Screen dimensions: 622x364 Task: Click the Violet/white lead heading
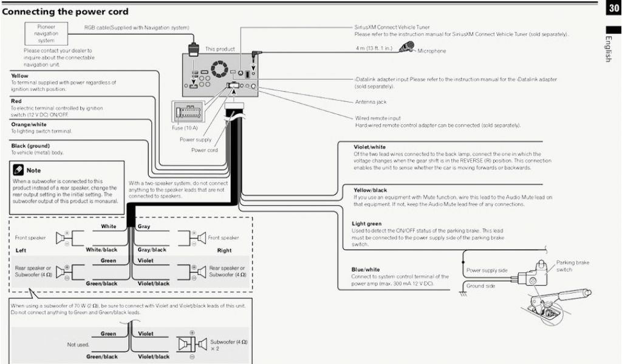click(x=369, y=147)
